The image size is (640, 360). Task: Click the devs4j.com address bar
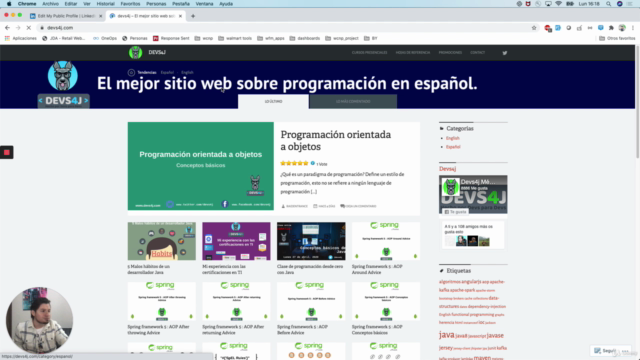tap(286, 28)
